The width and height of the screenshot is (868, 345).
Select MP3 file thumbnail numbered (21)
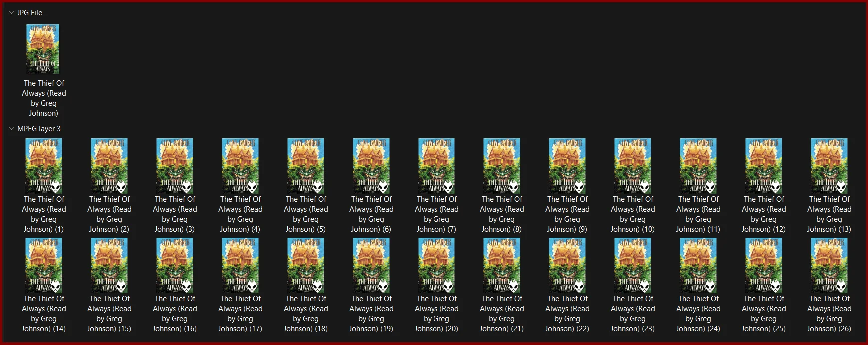(502, 266)
